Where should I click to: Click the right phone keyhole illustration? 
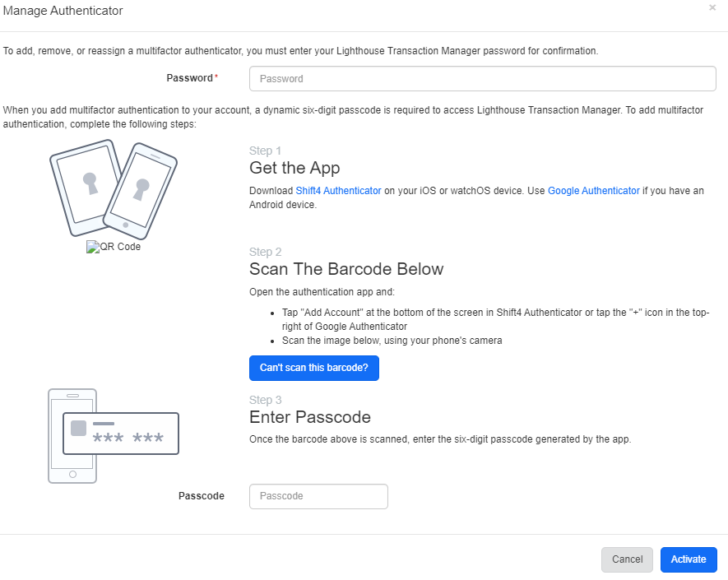pyautogui.click(x=141, y=189)
